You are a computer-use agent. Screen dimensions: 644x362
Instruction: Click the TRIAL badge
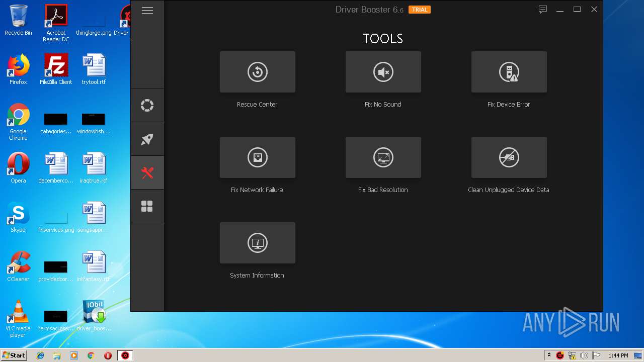tap(420, 10)
